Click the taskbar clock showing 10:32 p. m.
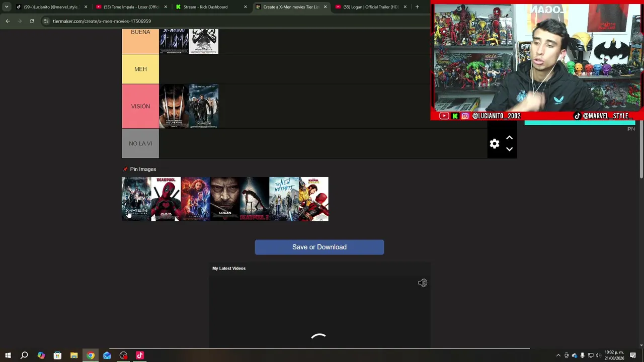The width and height of the screenshot is (644, 362). (614, 355)
